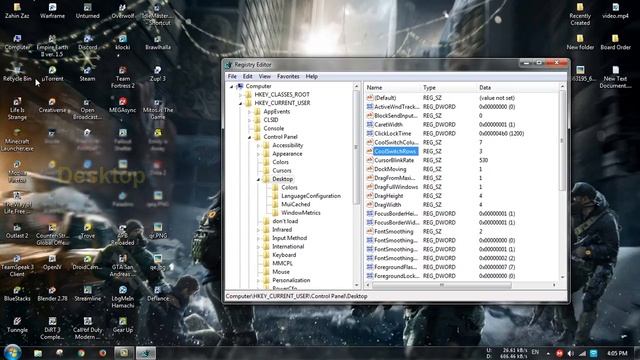
Task: Select the Keyboard key in the tree
Action: [284, 255]
